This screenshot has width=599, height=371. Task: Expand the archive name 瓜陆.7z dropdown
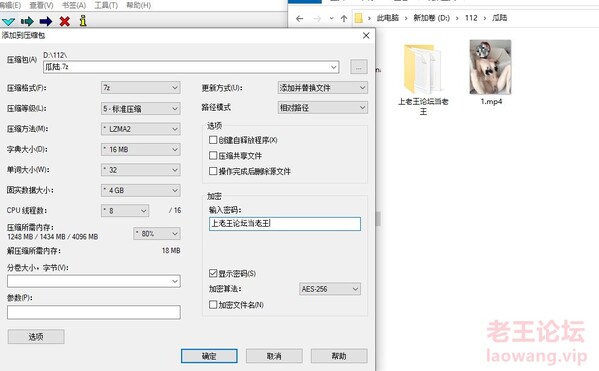coord(333,67)
